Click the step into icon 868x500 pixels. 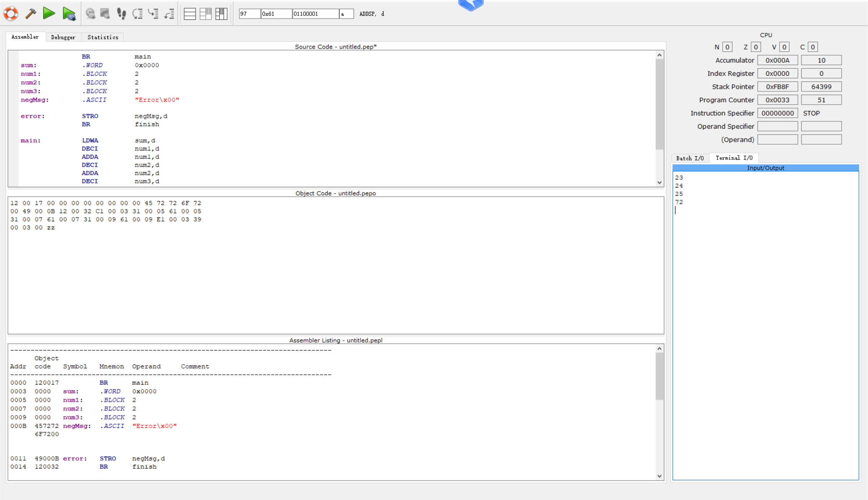153,14
